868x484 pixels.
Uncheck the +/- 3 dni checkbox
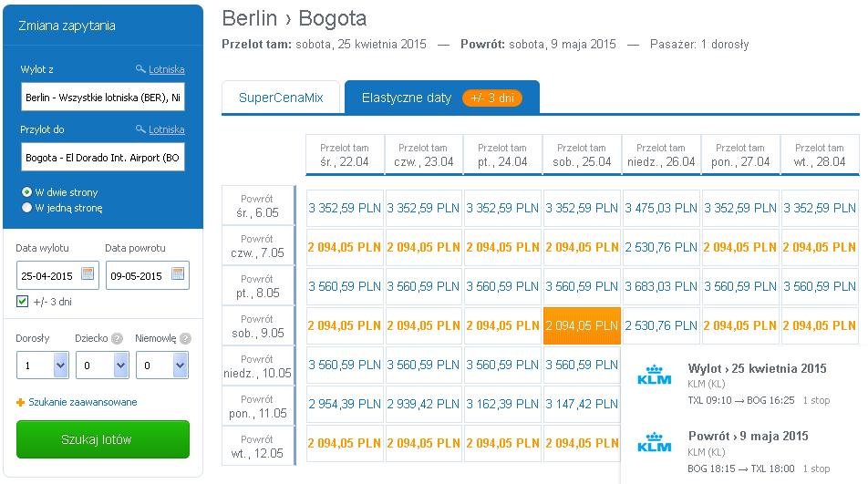pyautogui.click(x=22, y=302)
